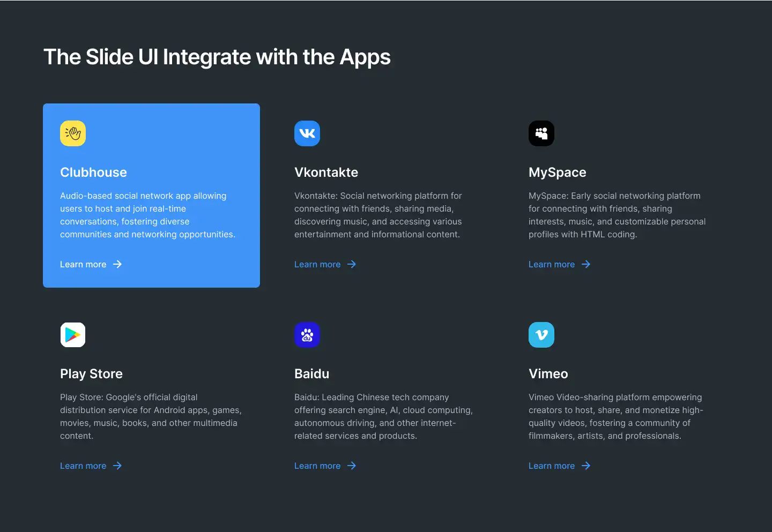The height and width of the screenshot is (532, 772).
Task: Click the page title "The Slide UI Integrate with the Apps"
Action: pyautogui.click(x=217, y=57)
